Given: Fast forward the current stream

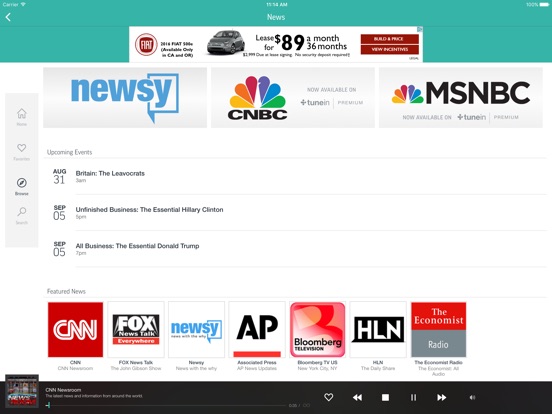Looking at the screenshot, I should click(x=441, y=397).
